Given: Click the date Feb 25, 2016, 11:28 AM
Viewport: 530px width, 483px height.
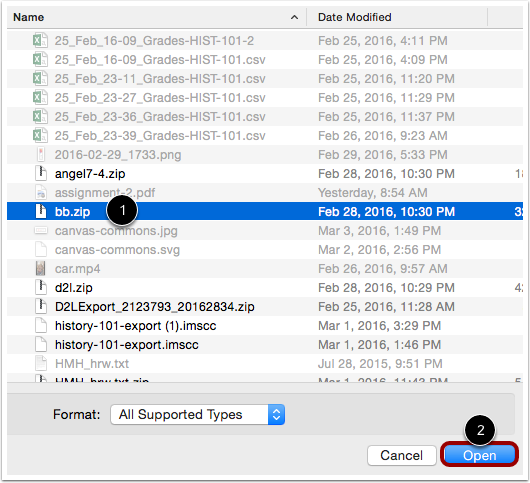Looking at the screenshot, I should pyautogui.click(x=386, y=307).
